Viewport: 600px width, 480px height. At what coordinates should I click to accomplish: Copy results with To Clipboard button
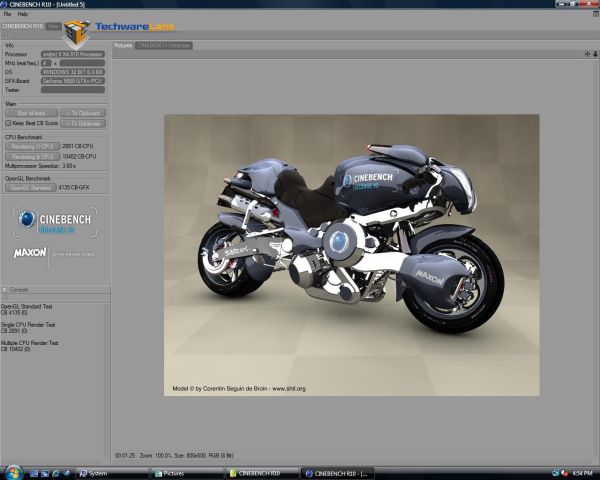83,113
